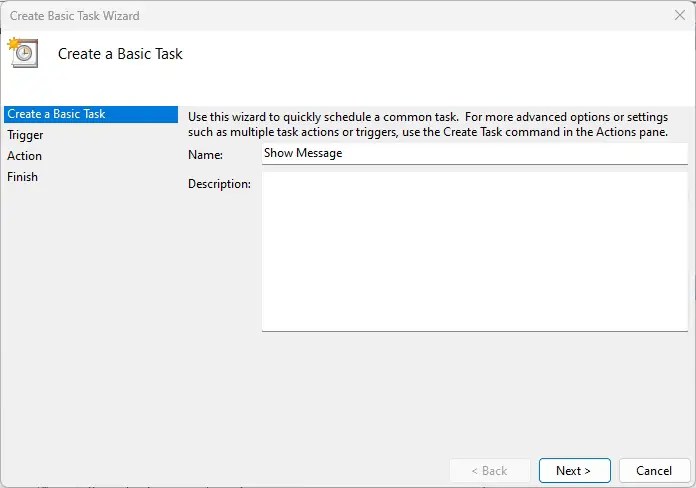Go to the Finish step in sidebar
This screenshot has height=488, width=696.
tap(23, 177)
